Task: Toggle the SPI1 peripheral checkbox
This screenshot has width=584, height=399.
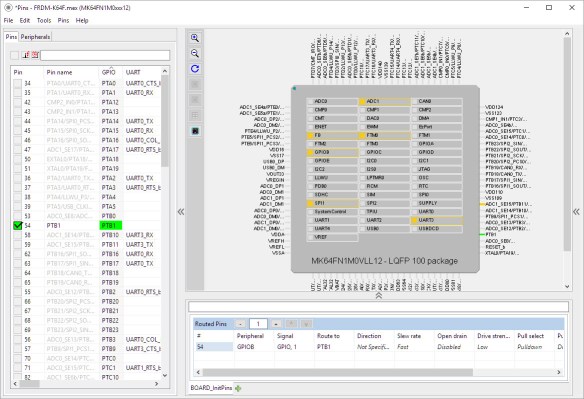Action: pyautogui.click(x=310, y=203)
